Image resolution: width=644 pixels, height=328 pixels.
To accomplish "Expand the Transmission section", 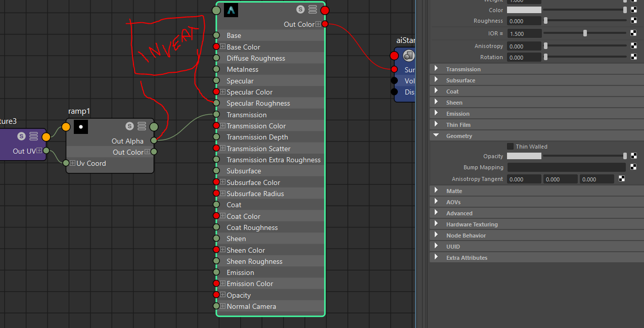I will pyautogui.click(x=437, y=69).
